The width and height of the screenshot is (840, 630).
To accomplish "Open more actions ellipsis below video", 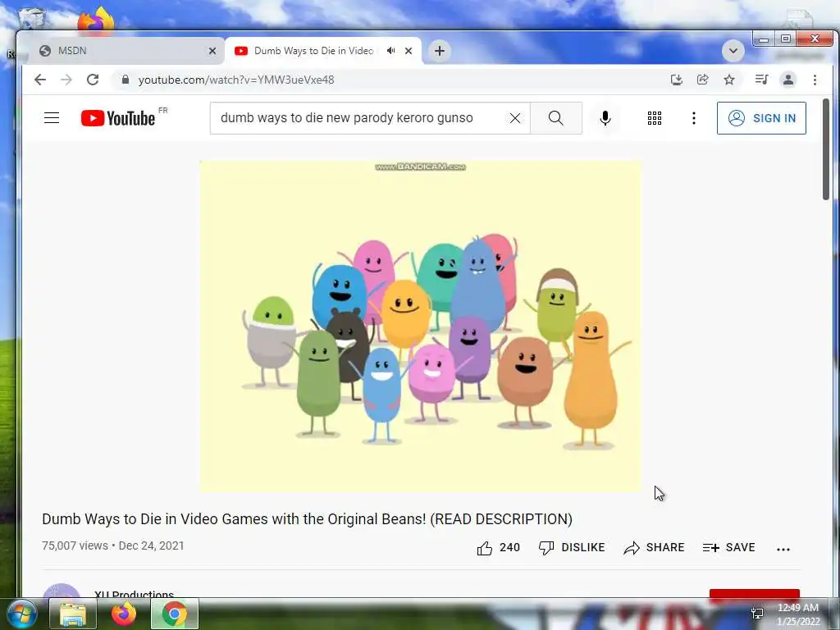I will [783, 549].
